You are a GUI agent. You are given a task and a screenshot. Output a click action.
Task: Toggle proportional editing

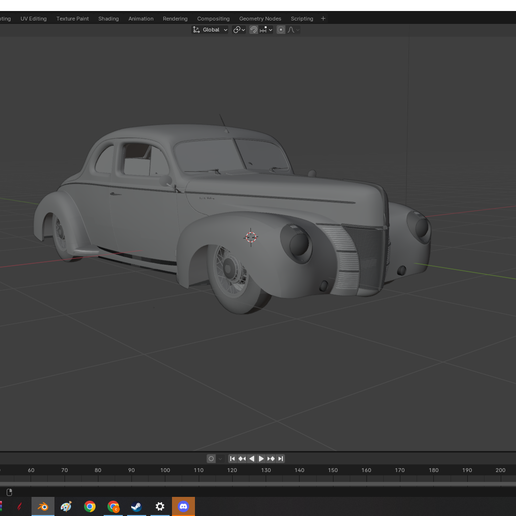click(x=281, y=30)
